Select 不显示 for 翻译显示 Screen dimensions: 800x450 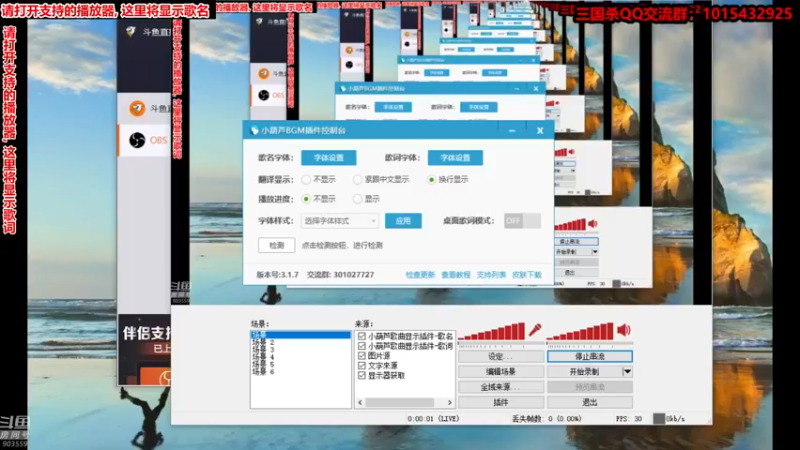(x=306, y=180)
